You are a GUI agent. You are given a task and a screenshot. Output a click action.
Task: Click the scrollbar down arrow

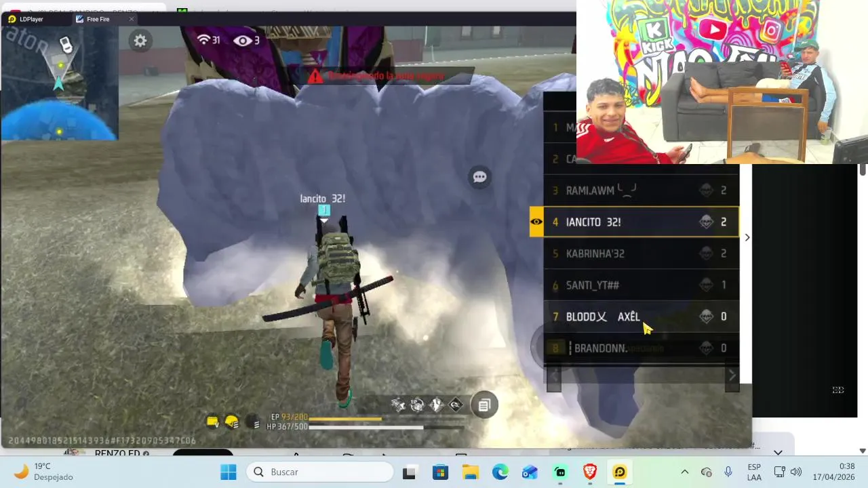pyautogui.click(x=863, y=451)
